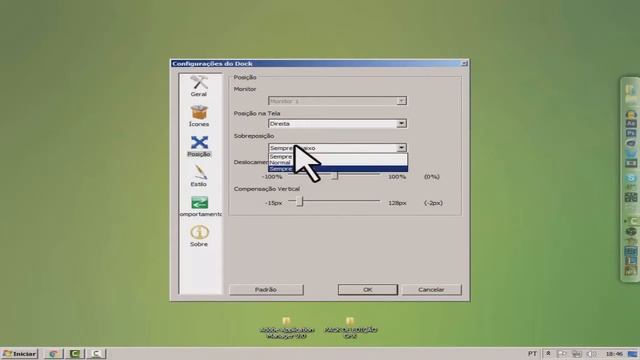Open the folder icon atop the dock
The image size is (640, 360).
coord(631,90)
